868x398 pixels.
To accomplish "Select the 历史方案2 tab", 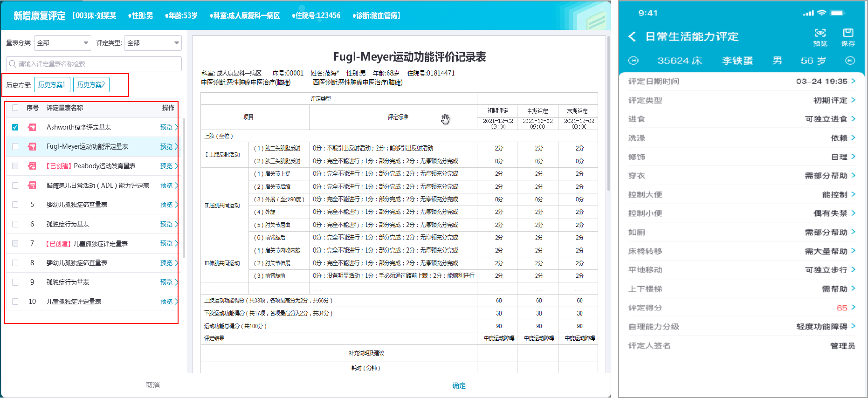I will coord(91,85).
